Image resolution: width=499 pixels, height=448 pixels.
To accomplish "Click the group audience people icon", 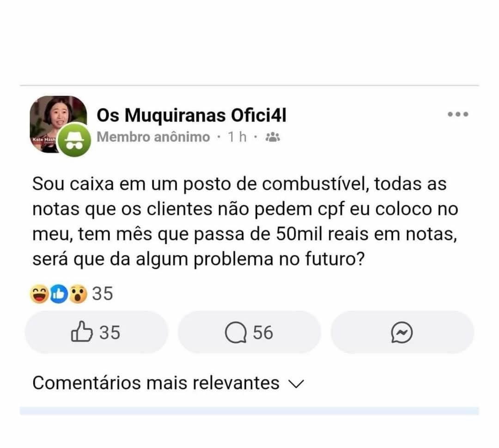I will coord(273,137).
